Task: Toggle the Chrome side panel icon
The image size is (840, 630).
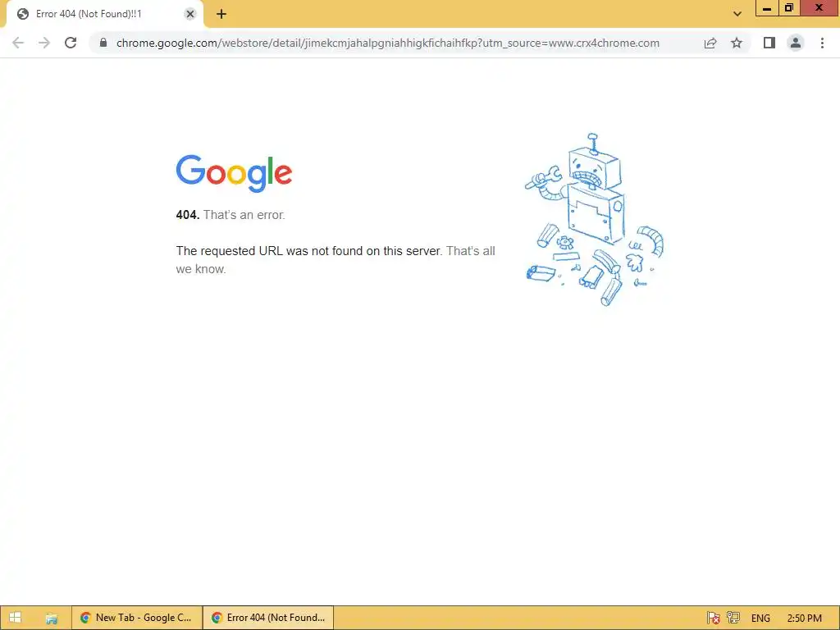Action: [x=769, y=43]
